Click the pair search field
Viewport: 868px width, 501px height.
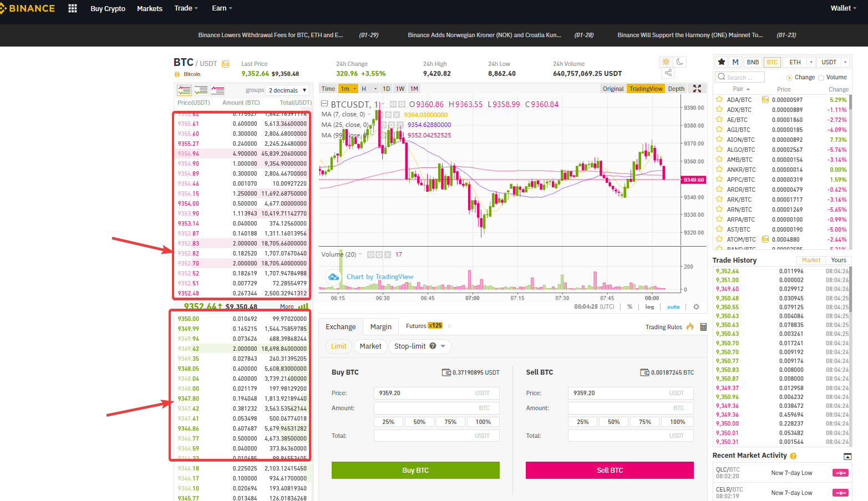[739, 76]
